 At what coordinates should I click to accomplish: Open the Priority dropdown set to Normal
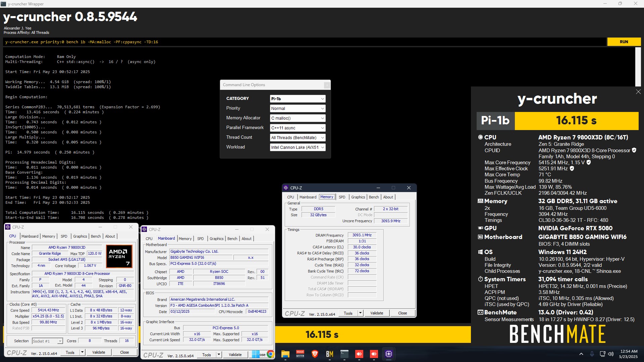[x=298, y=108]
